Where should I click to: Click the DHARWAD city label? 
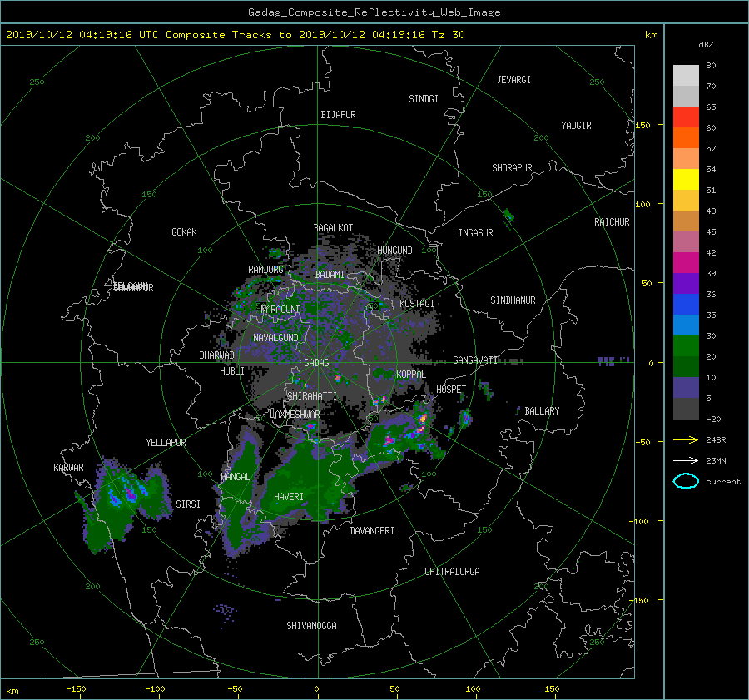click(217, 355)
